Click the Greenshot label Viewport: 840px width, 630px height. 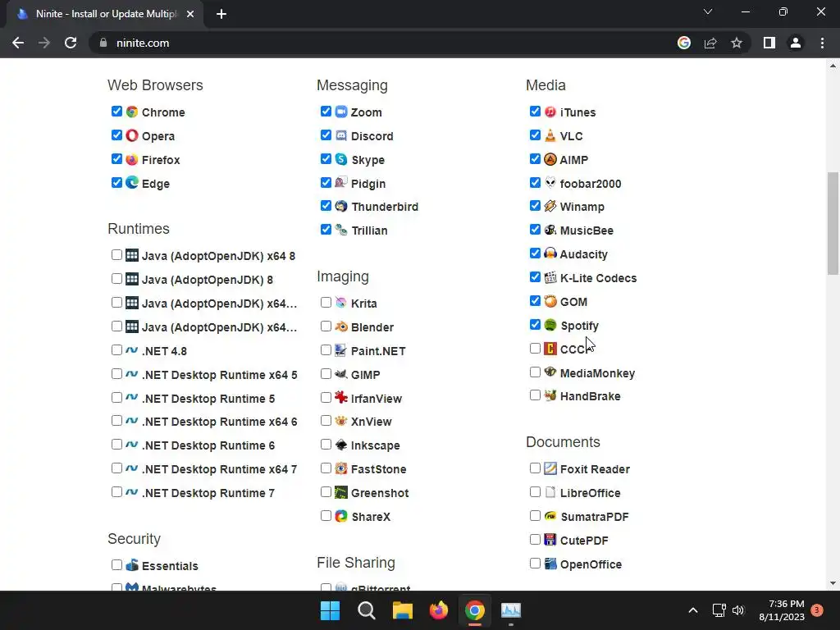coord(380,493)
